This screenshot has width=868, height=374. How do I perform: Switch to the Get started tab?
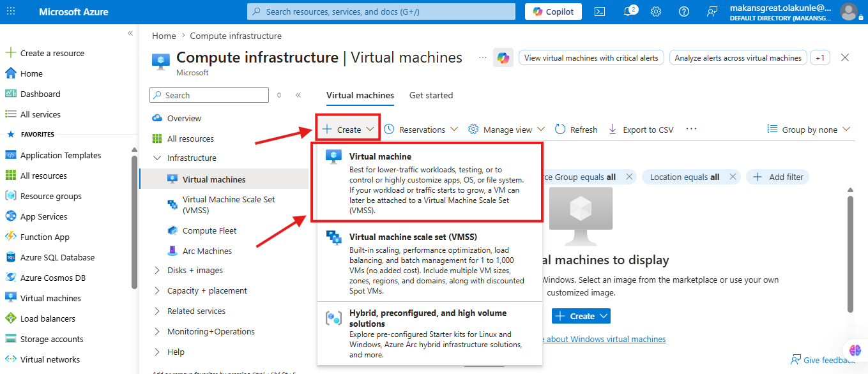point(431,95)
